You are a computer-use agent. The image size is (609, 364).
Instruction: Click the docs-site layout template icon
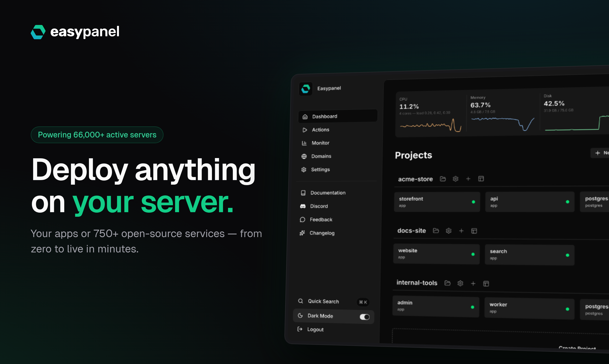point(474,231)
